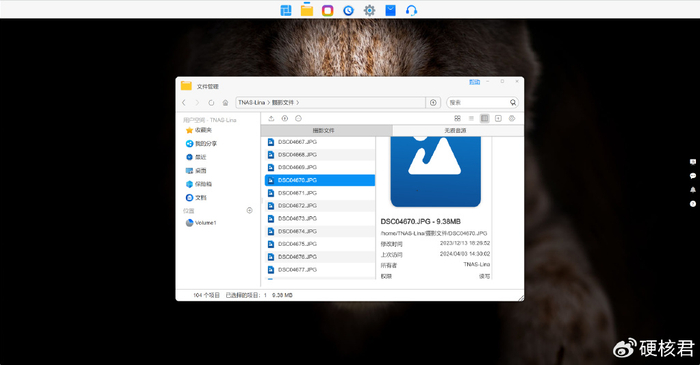Click the right column header above the preview
Image resolution: width=700 pixels, height=365 pixels.
(x=458, y=131)
